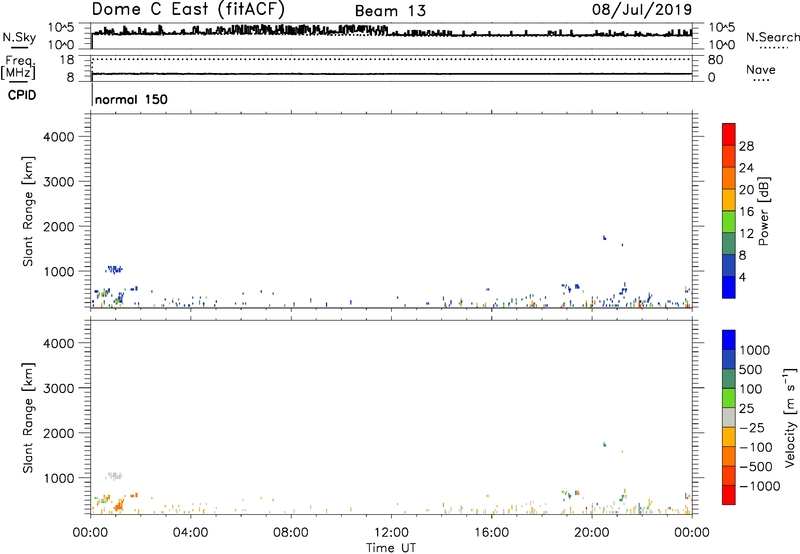
Task: Click the plot title 'Dome C East (fitACF)'
Action: pos(188,9)
